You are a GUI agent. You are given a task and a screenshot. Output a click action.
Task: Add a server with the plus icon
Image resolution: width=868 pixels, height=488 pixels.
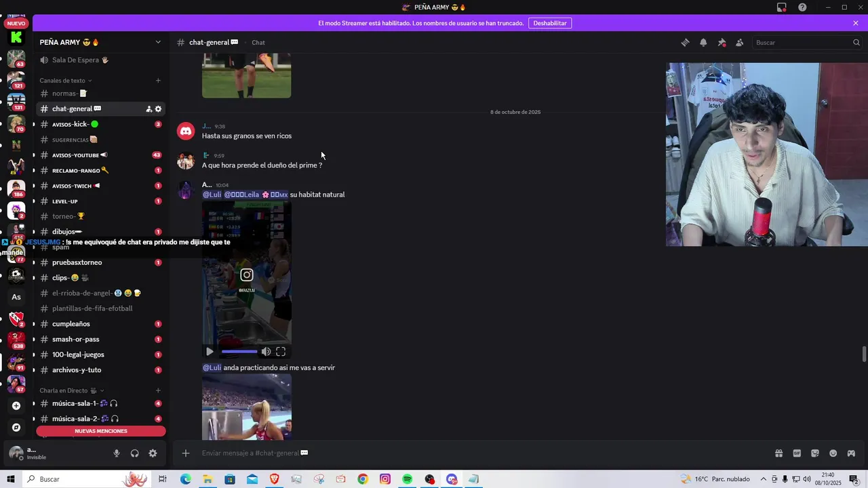16,406
